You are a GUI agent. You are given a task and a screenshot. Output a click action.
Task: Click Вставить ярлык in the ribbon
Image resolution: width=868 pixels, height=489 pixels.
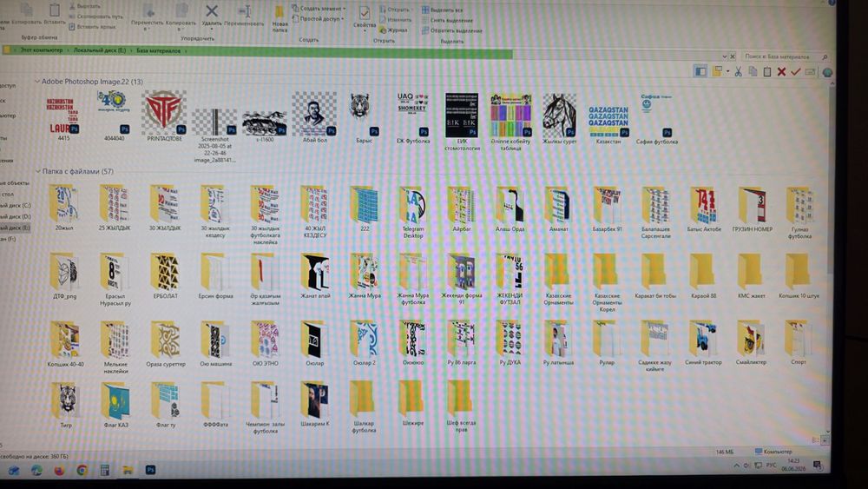92,27
